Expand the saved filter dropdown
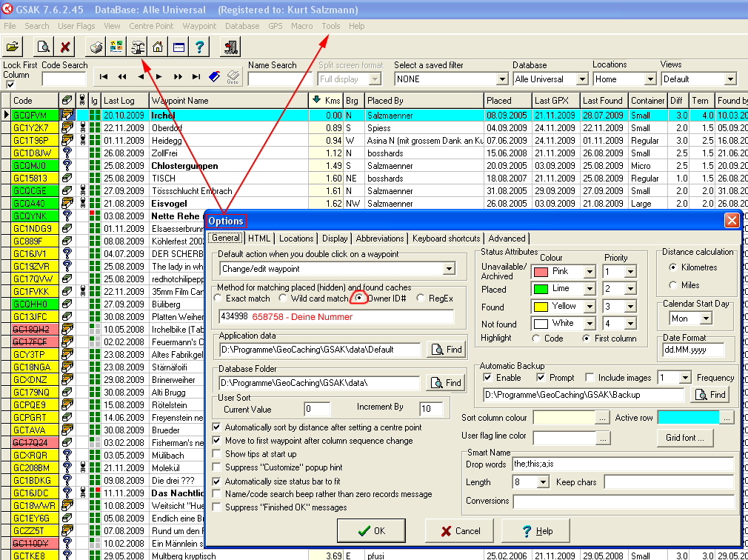Image resolution: width=748 pixels, height=560 pixels. click(502, 79)
